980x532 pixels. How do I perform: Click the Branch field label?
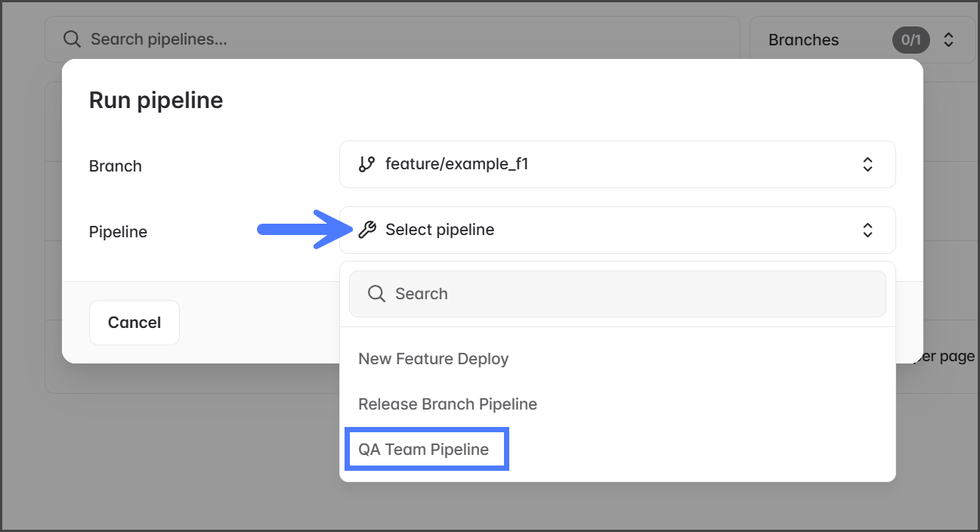pyautogui.click(x=115, y=166)
